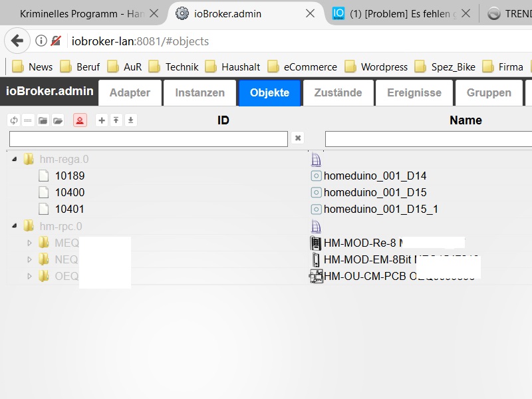The width and height of the screenshot is (532, 399).
Task: Open the AuR bookmark folder
Action: pos(124,67)
